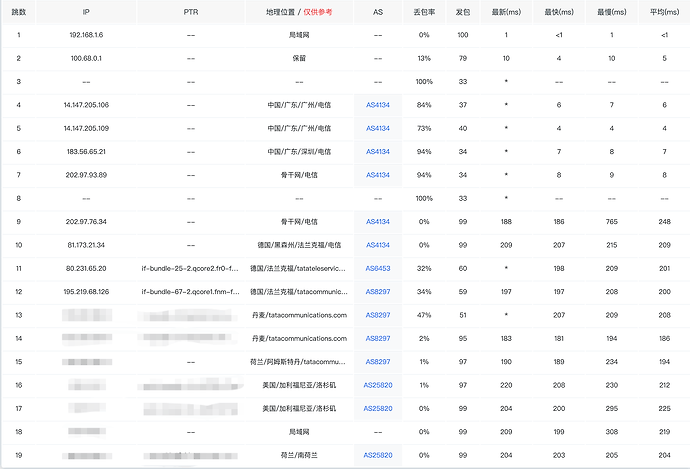Image resolution: width=690 pixels, height=469 pixels.
Task: Click the 平均(ms) column header
Action: coord(664,12)
